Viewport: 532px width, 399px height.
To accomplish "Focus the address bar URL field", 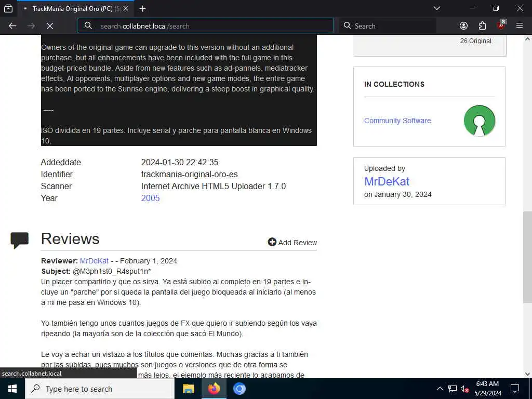I will point(205,26).
